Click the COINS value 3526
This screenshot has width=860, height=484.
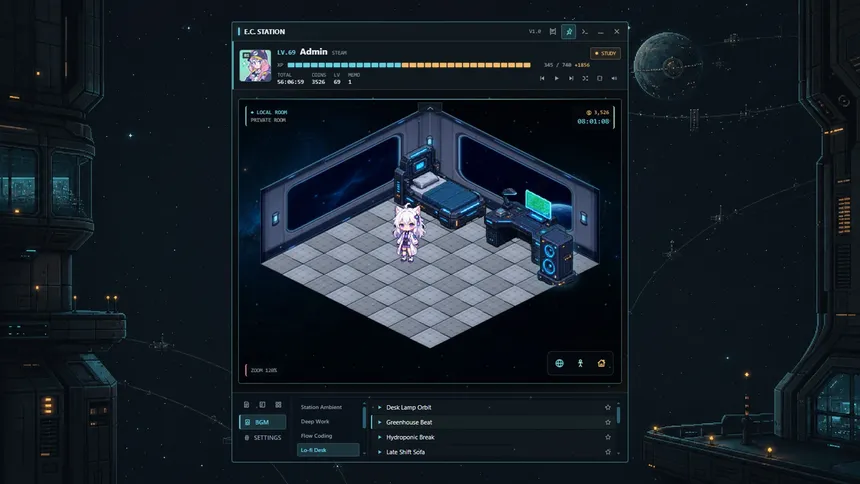coord(318,82)
